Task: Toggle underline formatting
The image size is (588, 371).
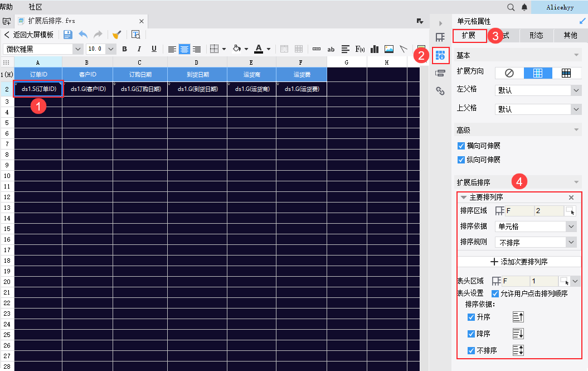Action: point(154,49)
